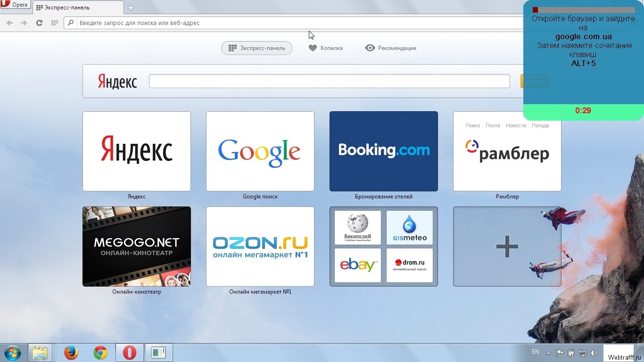Click the 'Бронирование отелей' caption

[x=384, y=197]
